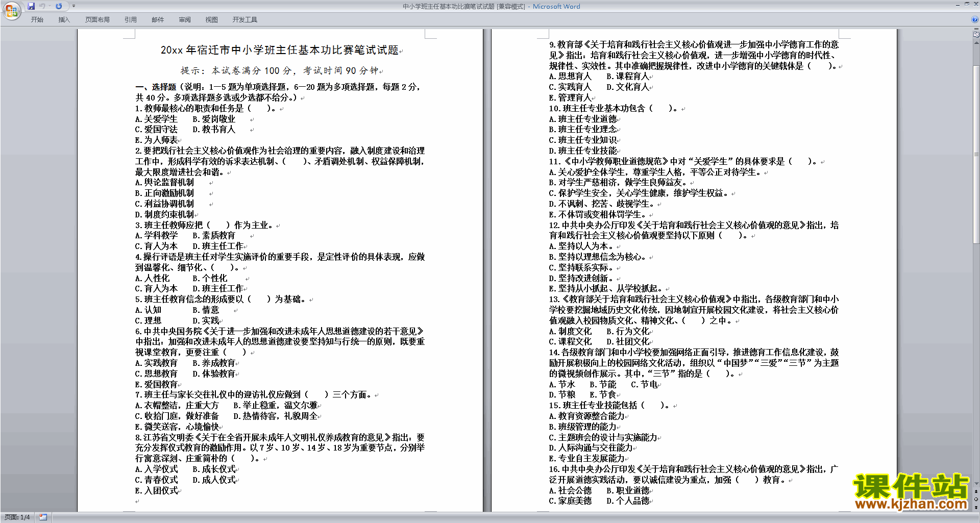Open the 引用 ribbon tab

tap(131, 20)
